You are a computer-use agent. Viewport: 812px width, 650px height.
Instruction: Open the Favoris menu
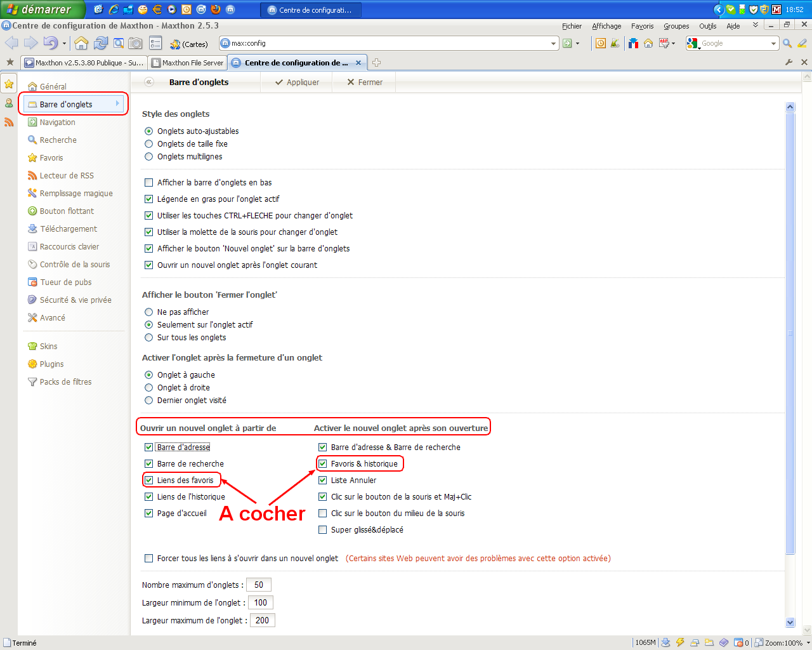[x=642, y=26]
